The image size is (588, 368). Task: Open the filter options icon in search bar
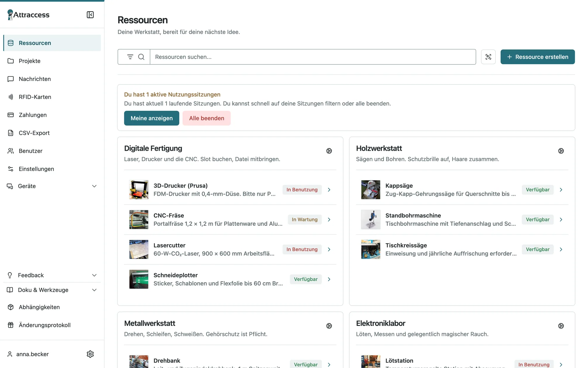[x=130, y=57]
